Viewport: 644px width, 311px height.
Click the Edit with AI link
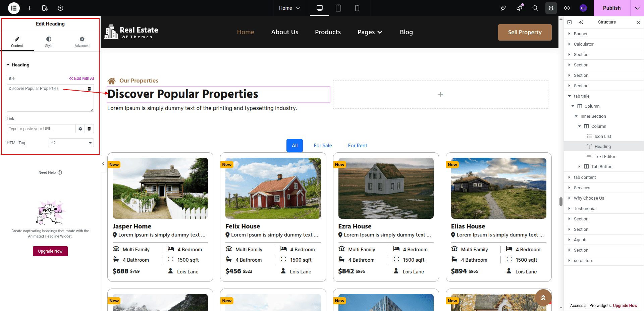pos(82,79)
